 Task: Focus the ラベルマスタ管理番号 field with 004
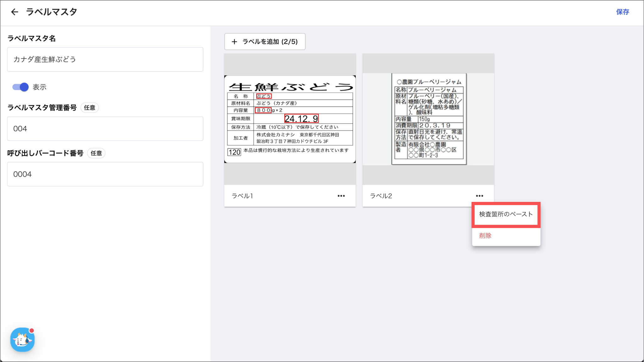point(105,129)
